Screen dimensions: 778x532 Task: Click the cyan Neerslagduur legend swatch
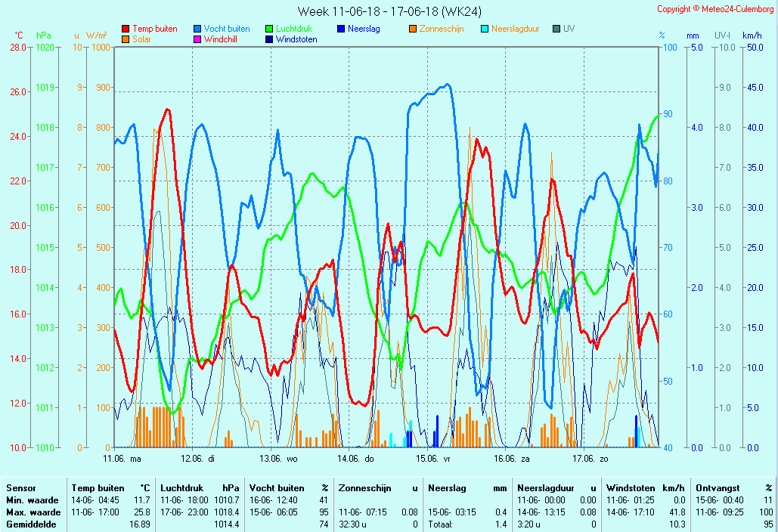pyautogui.click(x=485, y=29)
